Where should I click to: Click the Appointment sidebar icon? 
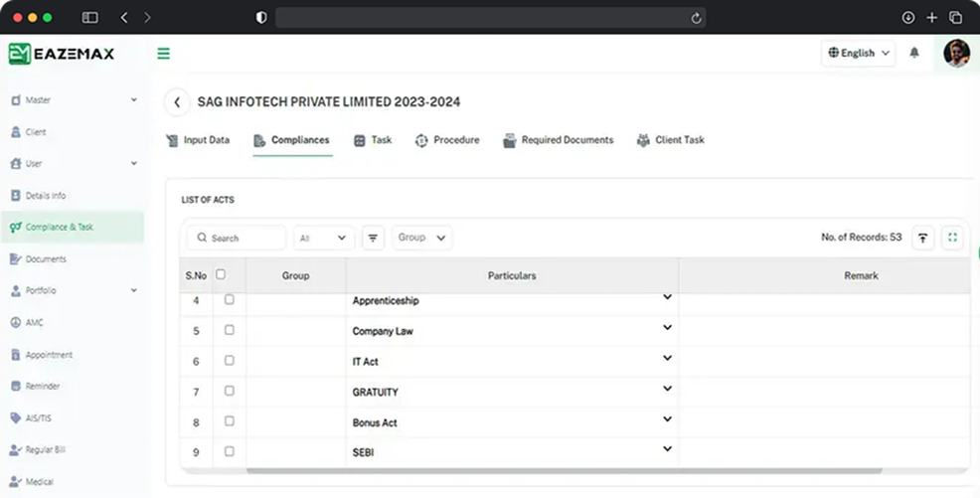click(16, 354)
